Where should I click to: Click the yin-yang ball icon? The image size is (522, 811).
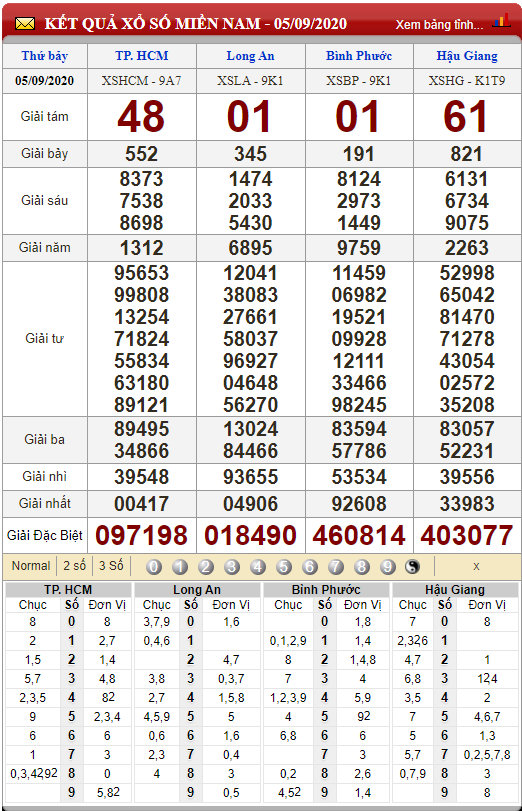click(412, 567)
